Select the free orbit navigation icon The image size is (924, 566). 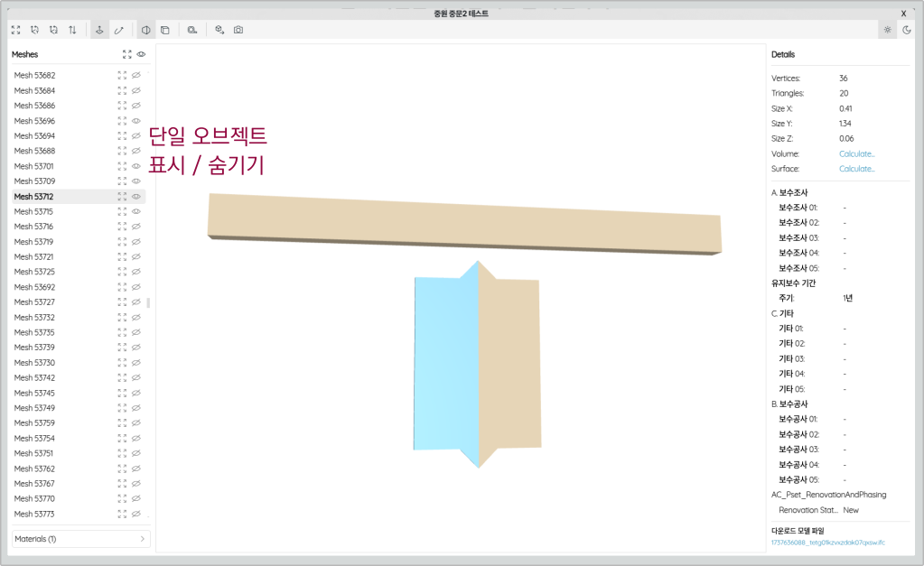pos(118,30)
